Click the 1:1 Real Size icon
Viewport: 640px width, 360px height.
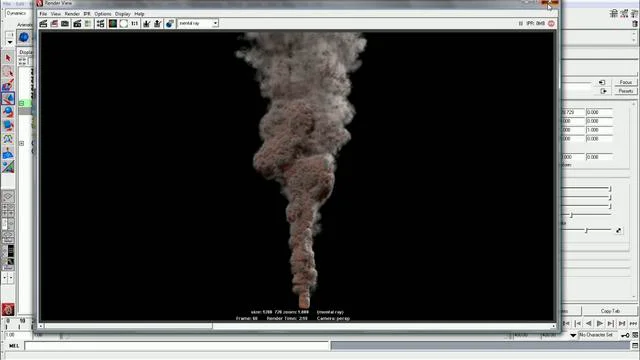(x=134, y=24)
